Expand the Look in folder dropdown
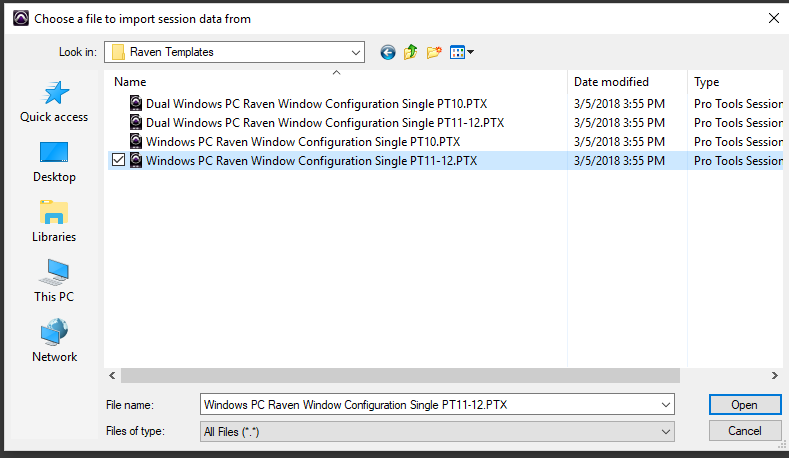 tap(356, 52)
